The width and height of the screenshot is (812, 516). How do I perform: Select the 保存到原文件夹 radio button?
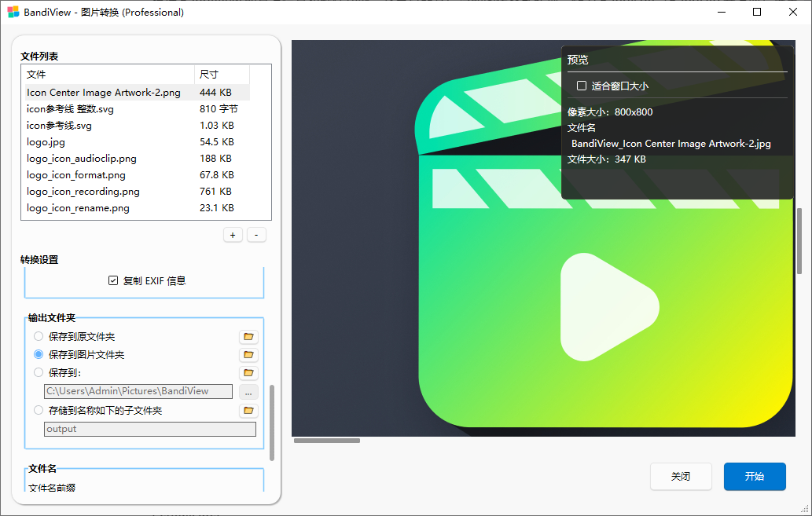tap(39, 337)
